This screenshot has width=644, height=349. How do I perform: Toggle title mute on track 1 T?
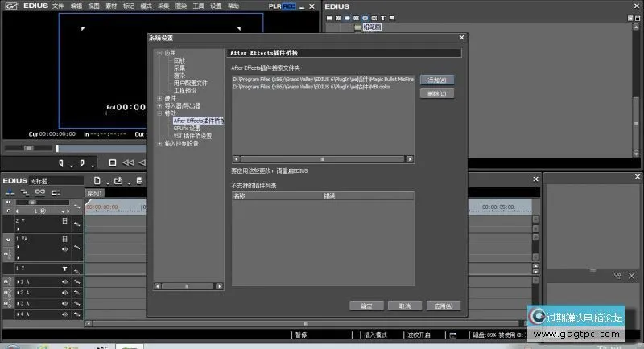tap(64, 269)
